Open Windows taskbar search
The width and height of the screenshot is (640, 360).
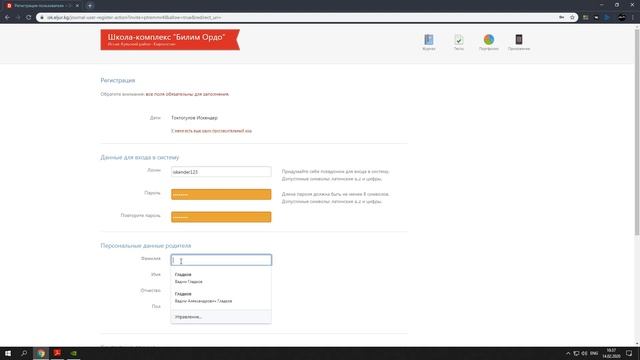click(x=24, y=353)
